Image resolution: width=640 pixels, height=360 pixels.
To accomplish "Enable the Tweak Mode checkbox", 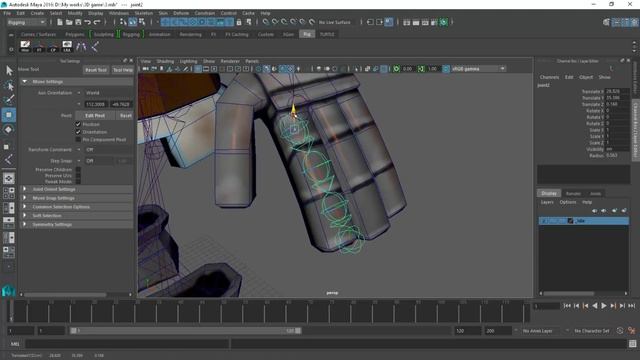I will [x=78, y=182].
